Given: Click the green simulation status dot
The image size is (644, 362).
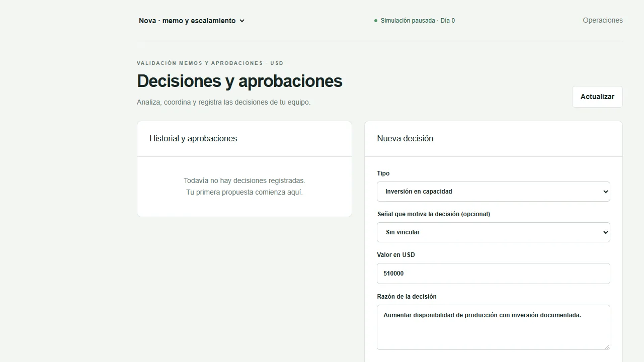Looking at the screenshot, I should point(376,21).
